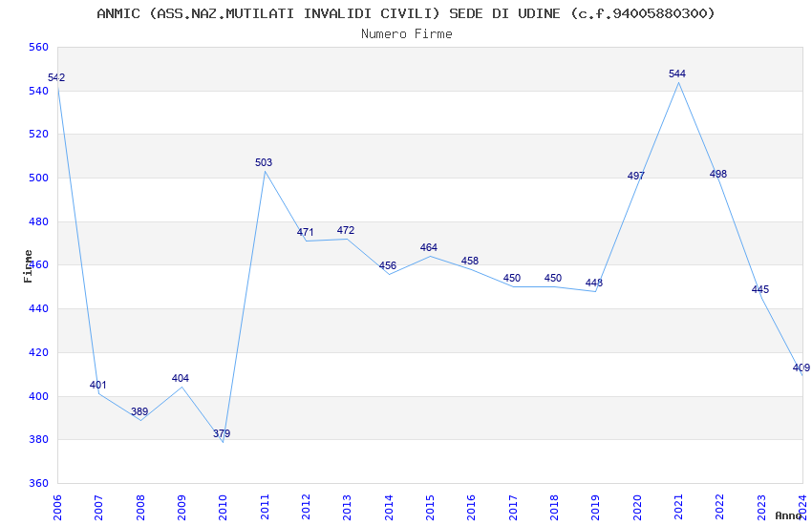
Task: Click y-axis value 520
Action: coord(39,134)
